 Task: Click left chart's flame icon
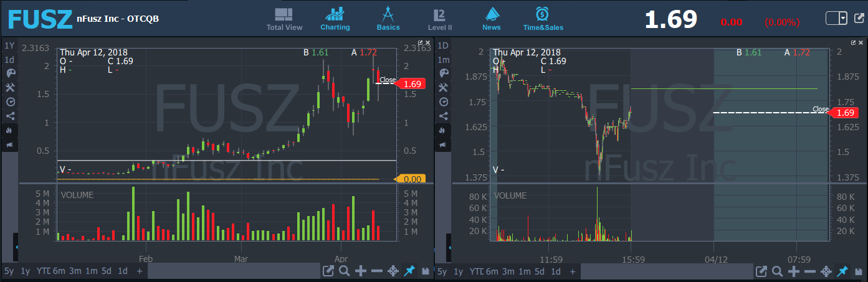(x=9, y=130)
